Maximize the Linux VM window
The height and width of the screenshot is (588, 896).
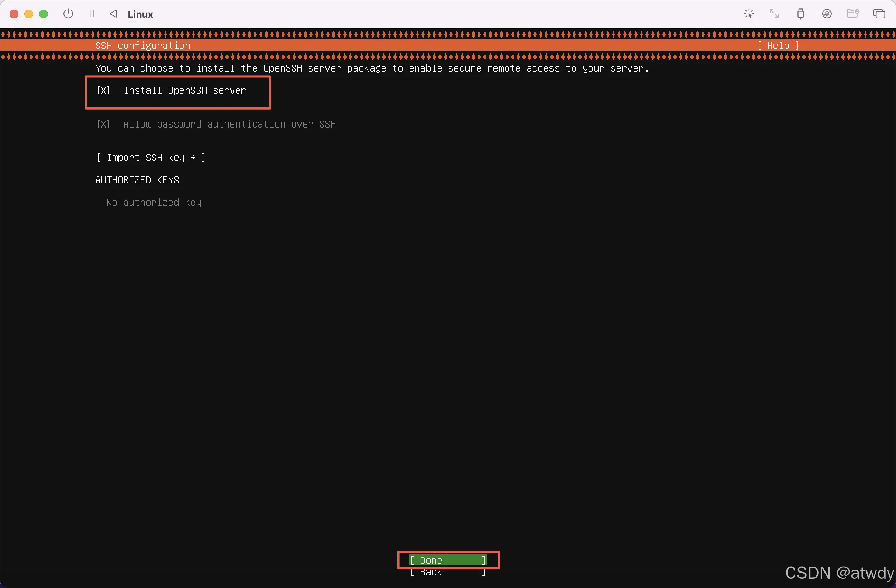44,14
